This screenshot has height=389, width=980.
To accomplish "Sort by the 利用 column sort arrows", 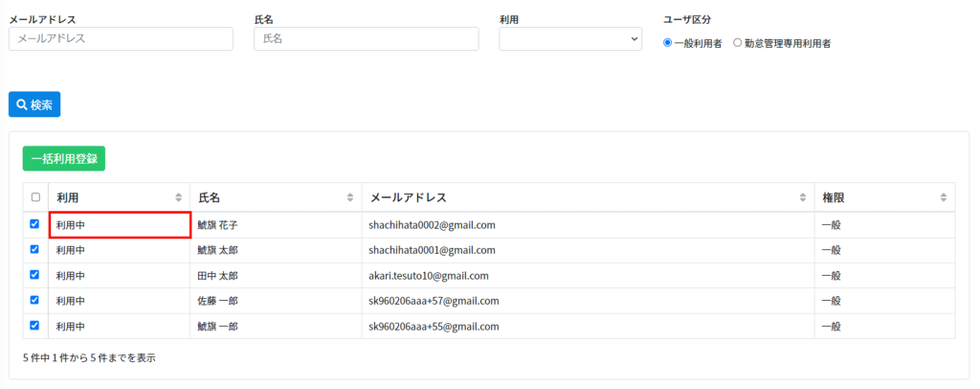I will [178, 197].
